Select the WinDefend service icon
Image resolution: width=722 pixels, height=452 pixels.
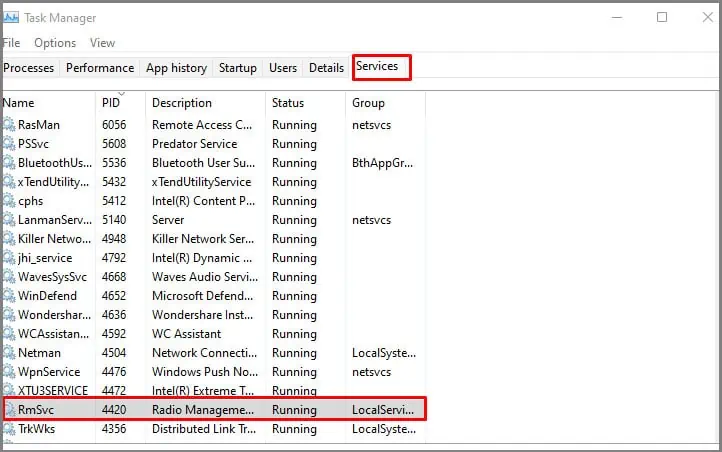9,296
